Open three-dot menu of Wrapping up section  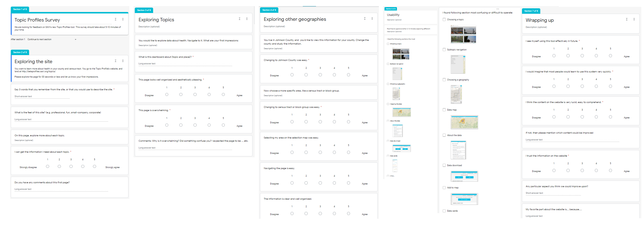tap(634, 19)
